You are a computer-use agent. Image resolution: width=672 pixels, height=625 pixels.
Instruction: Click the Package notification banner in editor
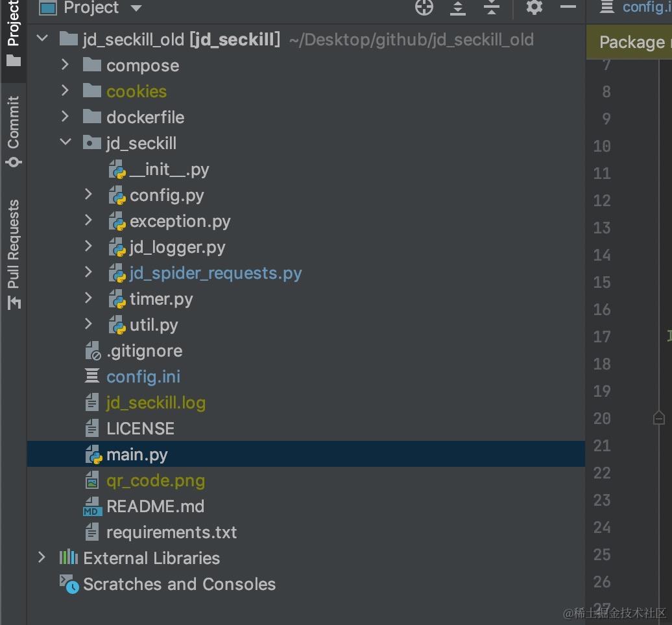click(629, 42)
